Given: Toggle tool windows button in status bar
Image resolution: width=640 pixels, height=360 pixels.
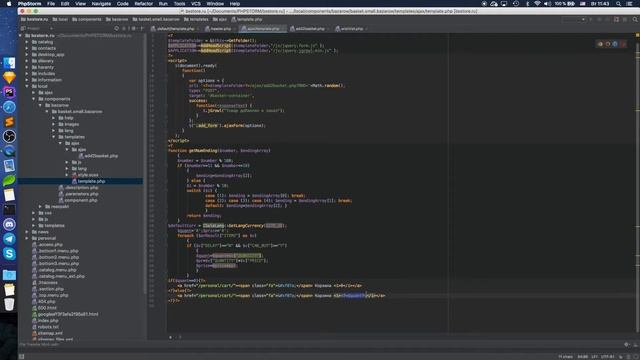Looking at the screenshot, I should click(x=21, y=356).
